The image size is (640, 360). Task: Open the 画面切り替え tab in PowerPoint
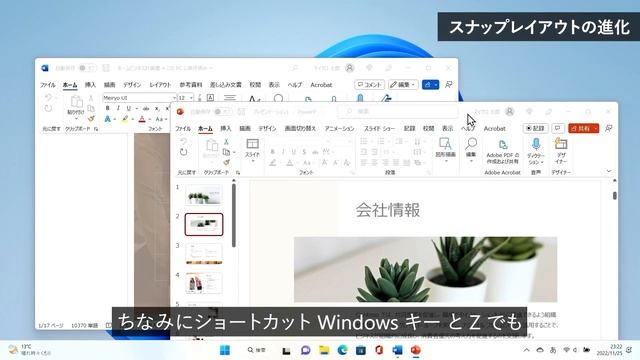(x=300, y=129)
